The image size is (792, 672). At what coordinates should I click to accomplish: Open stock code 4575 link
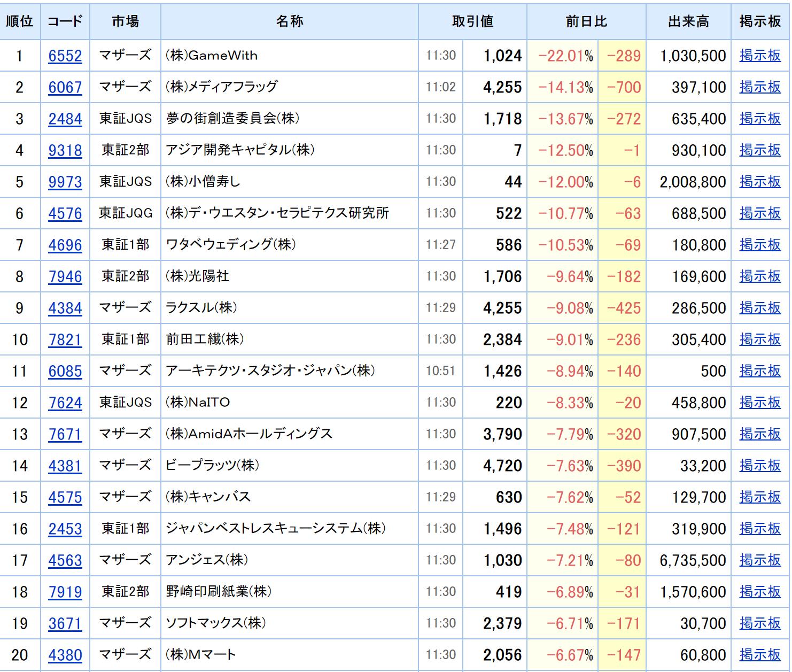click(x=65, y=497)
